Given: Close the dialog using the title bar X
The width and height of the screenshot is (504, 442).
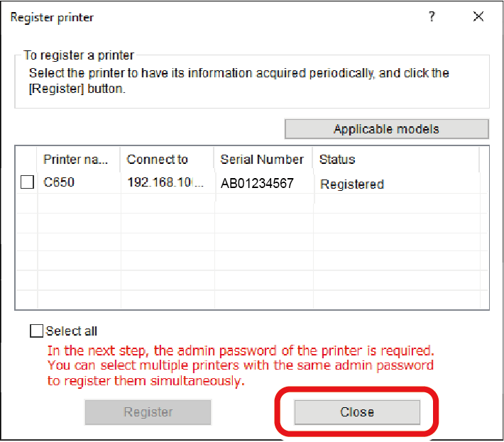Looking at the screenshot, I should (x=478, y=17).
